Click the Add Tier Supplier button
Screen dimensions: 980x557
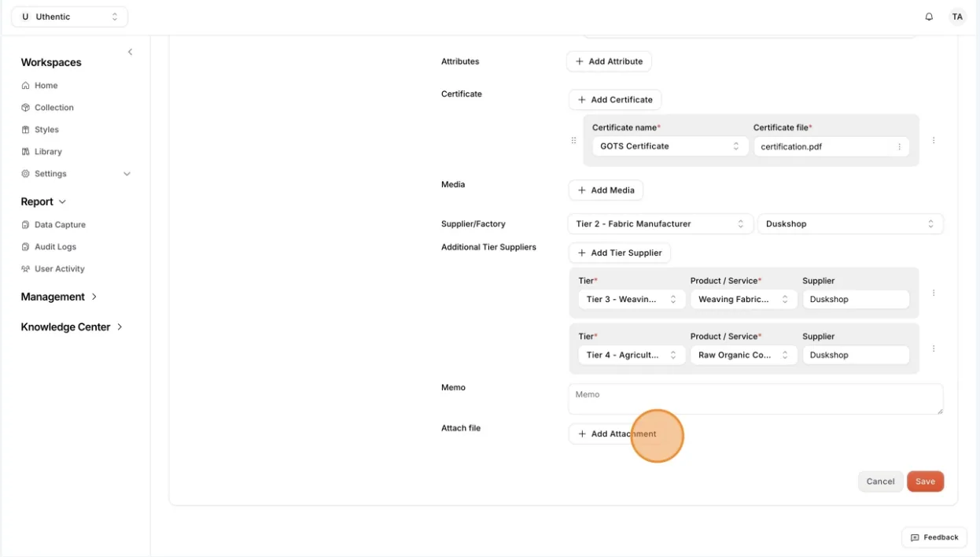click(620, 253)
